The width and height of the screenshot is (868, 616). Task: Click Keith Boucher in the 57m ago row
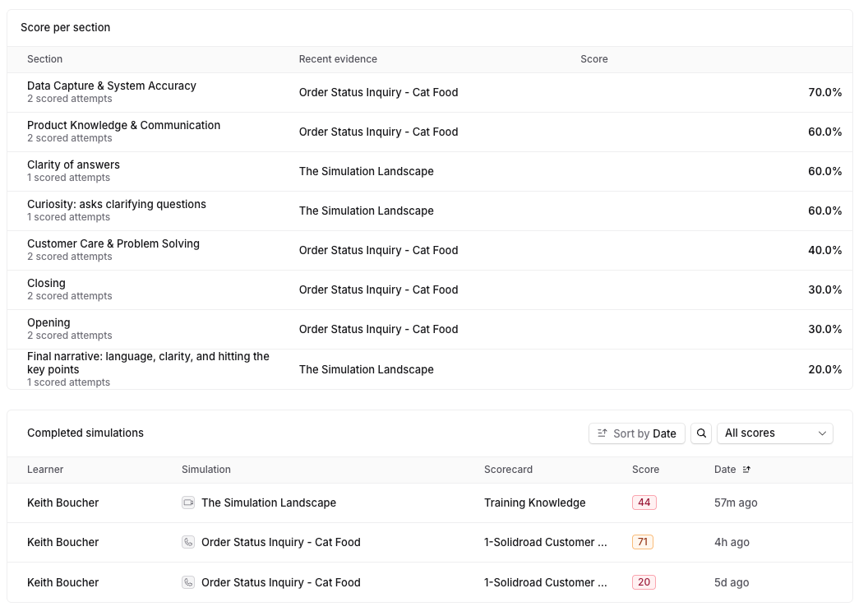62,503
